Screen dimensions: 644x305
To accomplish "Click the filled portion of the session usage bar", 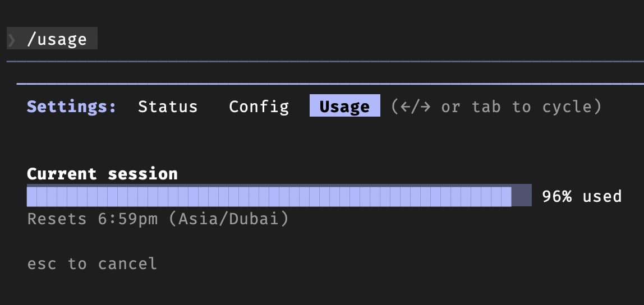I will pyautogui.click(x=269, y=196).
